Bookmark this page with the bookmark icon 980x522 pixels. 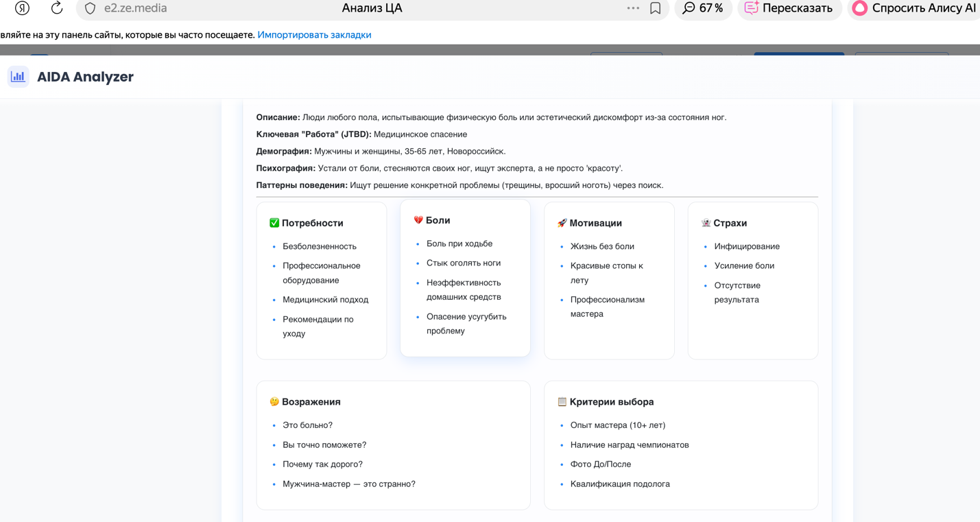(x=656, y=8)
